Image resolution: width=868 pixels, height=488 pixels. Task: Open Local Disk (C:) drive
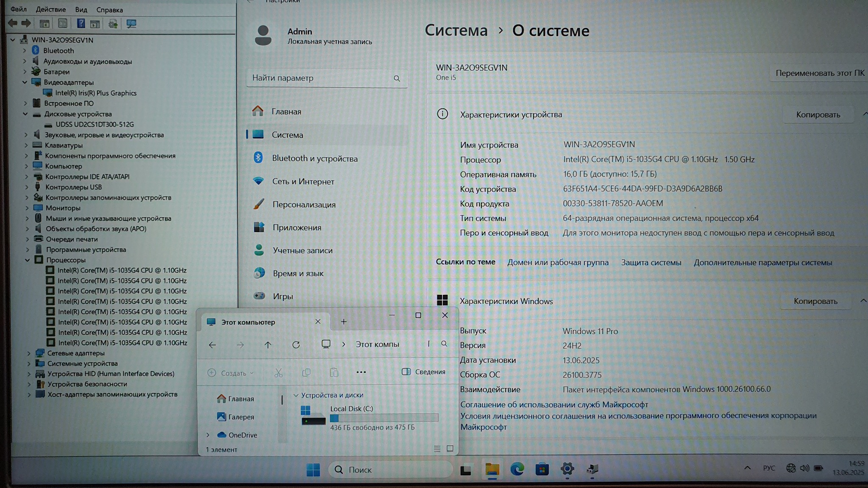click(351, 409)
